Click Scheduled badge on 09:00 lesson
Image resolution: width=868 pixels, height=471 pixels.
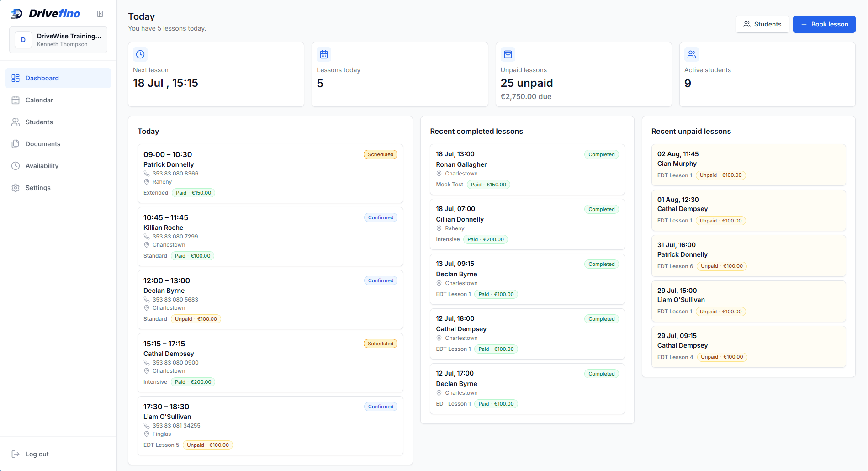[x=381, y=154]
